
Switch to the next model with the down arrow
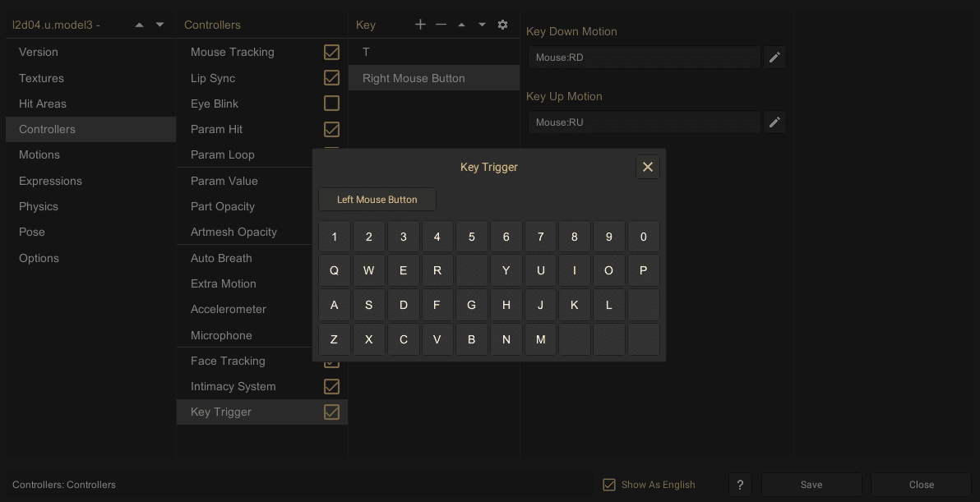(x=160, y=25)
